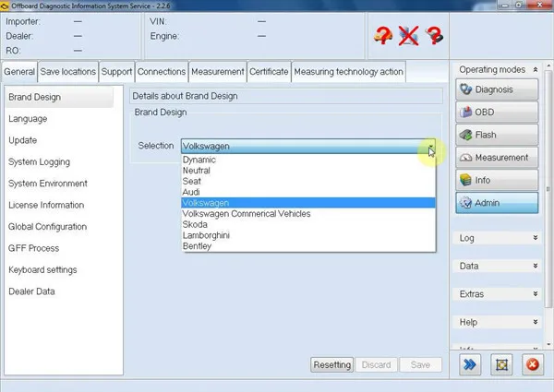This screenshot has height=392, width=554.
Task: Click the fullscreen toggle icon
Action: [501, 364]
